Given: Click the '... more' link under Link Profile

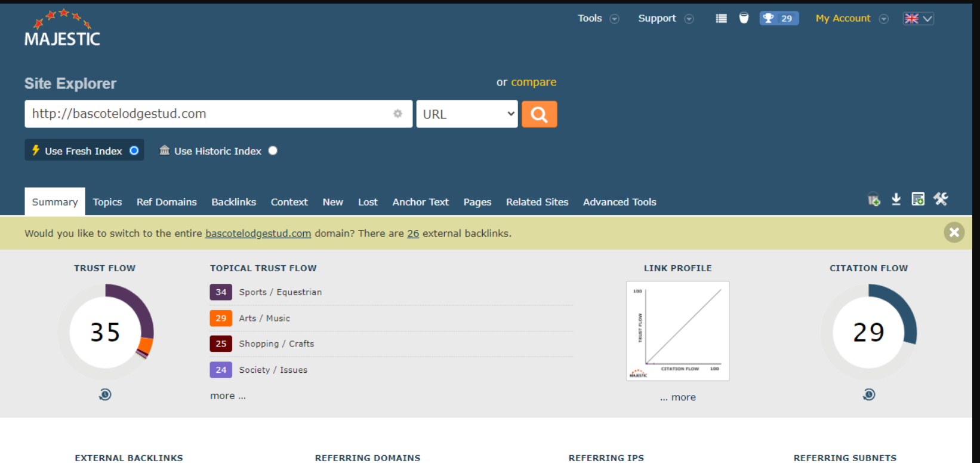Looking at the screenshot, I should point(678,397).
